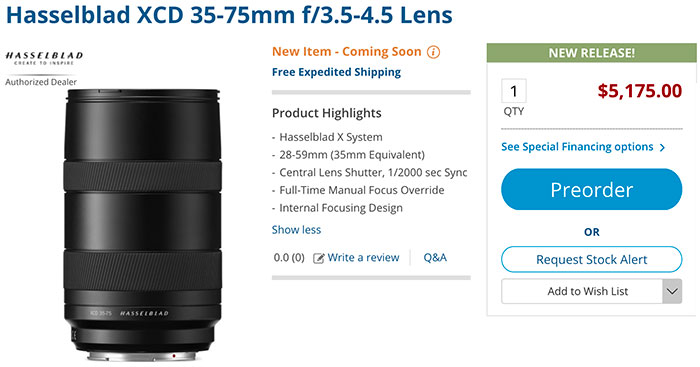Open the See Special Financing options link
Viewport: 700px width, 367px height.
tap(577, 147)
